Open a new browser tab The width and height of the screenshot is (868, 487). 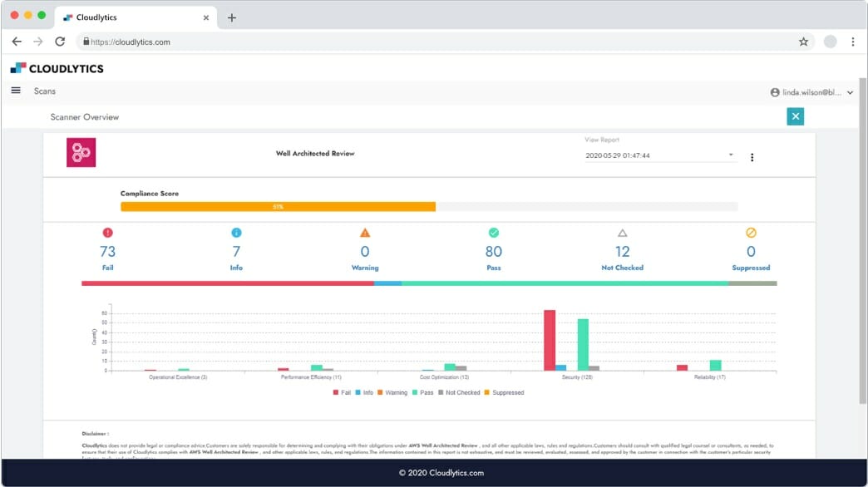click(x=231, y=17)
